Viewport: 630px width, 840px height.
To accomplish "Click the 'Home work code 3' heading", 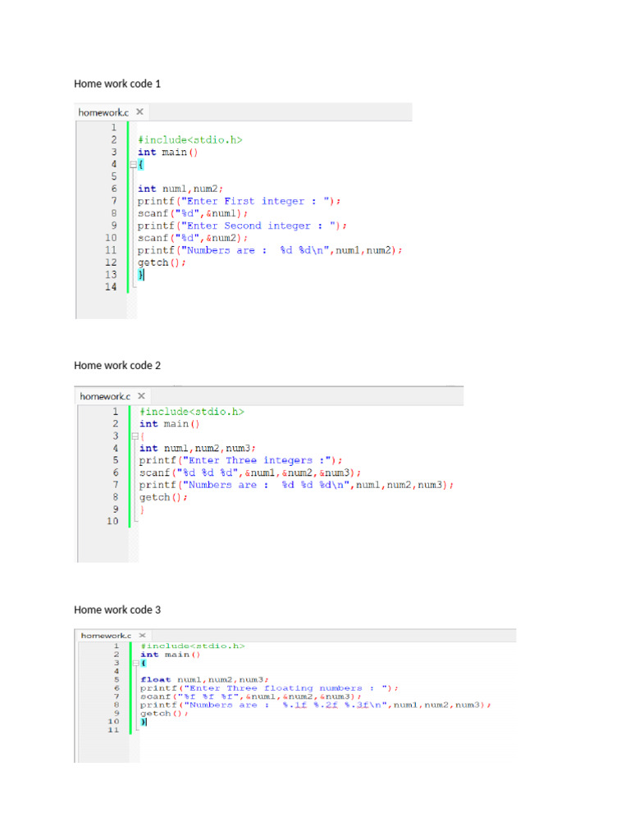I will [x=117, y=609].
